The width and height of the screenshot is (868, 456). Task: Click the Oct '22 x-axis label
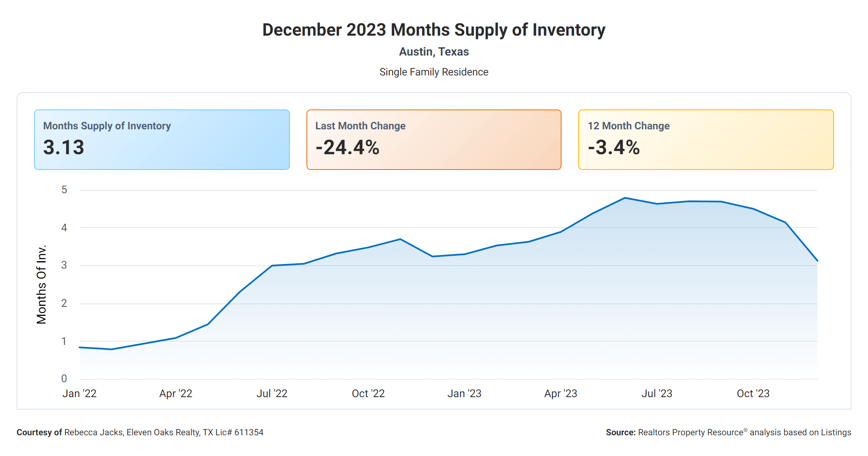coord(368,393)
